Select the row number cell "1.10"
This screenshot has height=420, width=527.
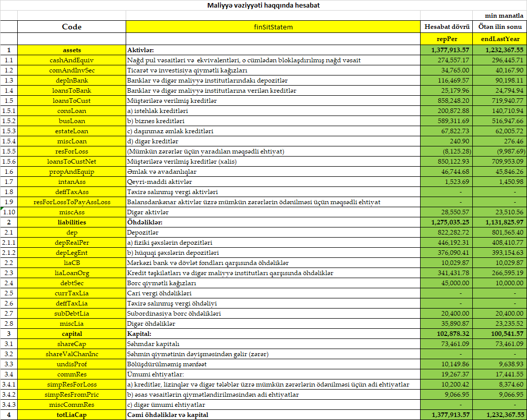point(9,212)
